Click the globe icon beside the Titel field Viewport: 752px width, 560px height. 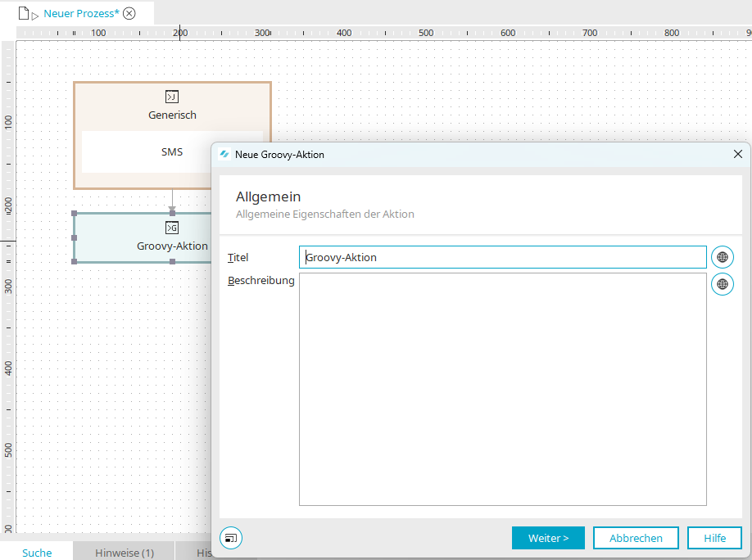(723, 257)
